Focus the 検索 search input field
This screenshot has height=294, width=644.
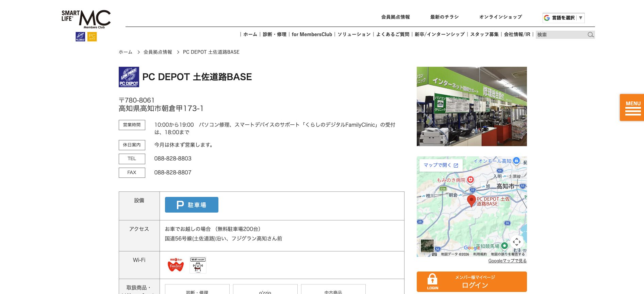561,35
